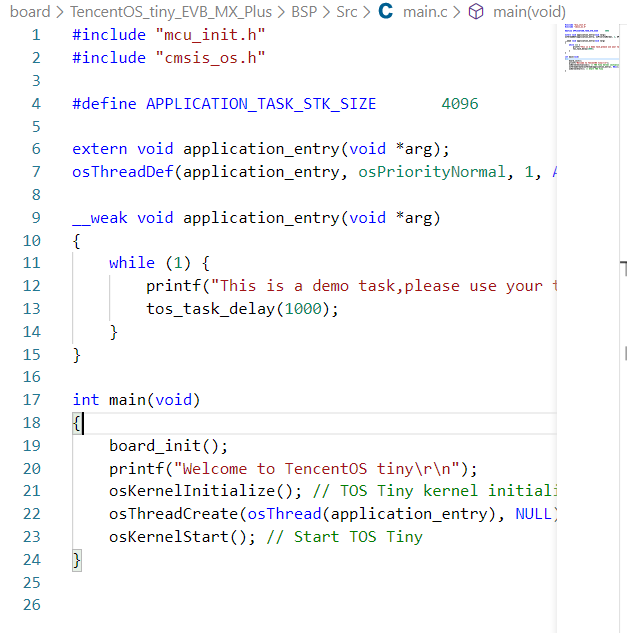Click board_init() call on line 19
The width and height of the screenshot is (627, 633).
(x=168, y=446)
